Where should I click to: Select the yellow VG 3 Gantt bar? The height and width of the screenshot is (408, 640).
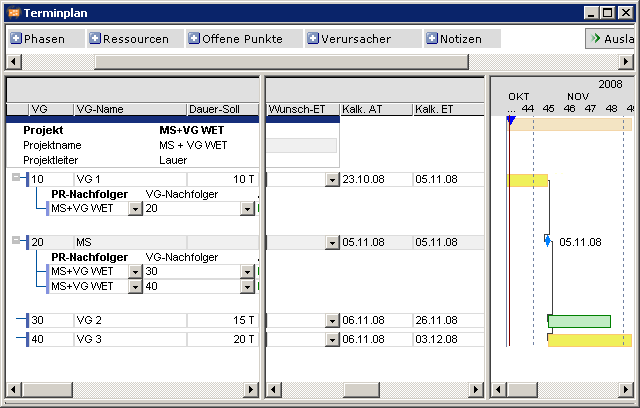click(x=589, y=340)
